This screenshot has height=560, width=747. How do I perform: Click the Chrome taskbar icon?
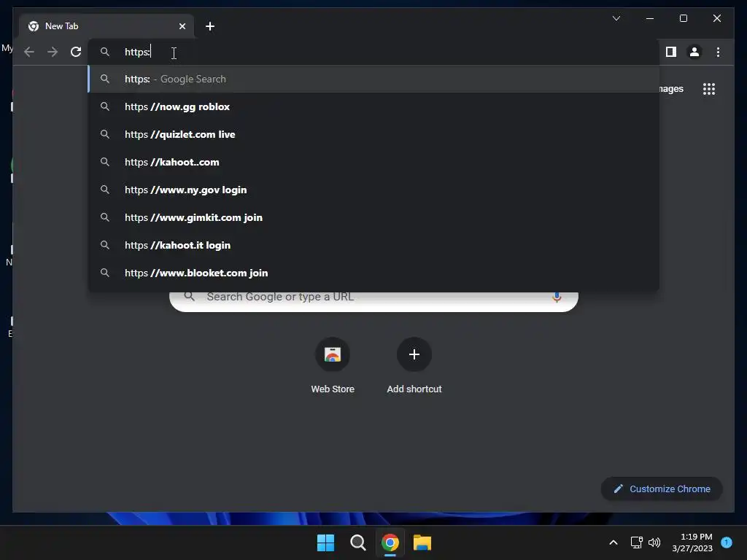(390, 542)
